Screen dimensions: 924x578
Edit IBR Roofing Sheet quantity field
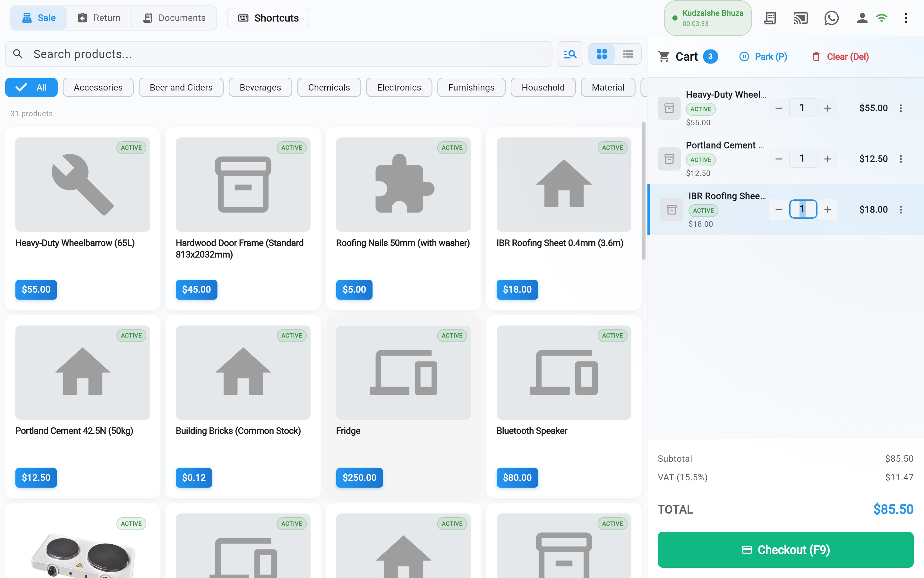point(803,209)
